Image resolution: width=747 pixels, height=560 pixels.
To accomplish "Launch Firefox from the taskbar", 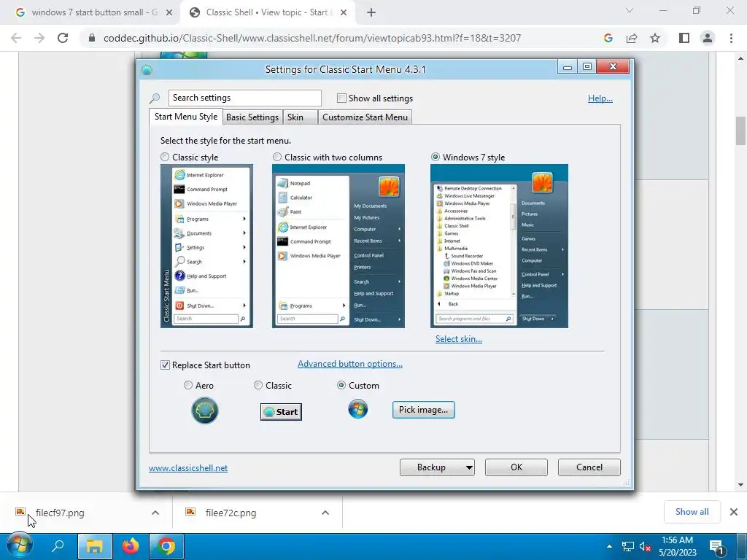I will pyautogui.click(x=130, y=545).
